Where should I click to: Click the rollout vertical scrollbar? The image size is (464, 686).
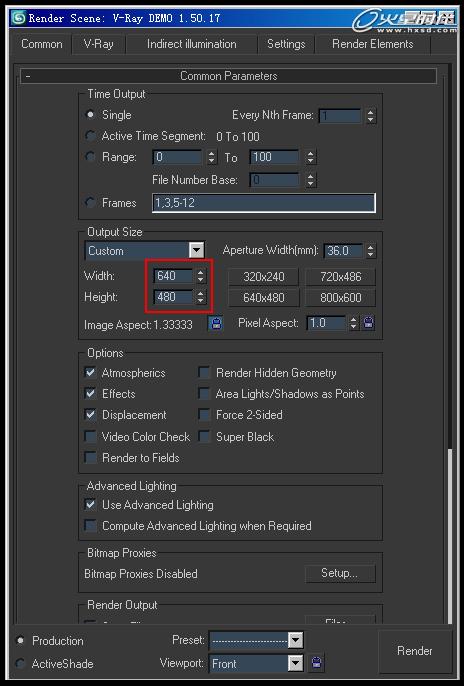450,536
